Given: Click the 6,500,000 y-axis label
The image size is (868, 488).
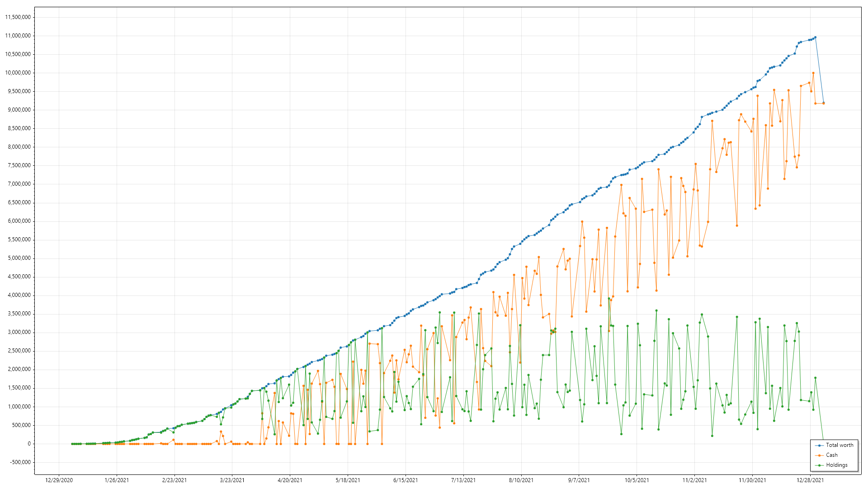Looking at the screenshot, I should click(x=19, y=202).
